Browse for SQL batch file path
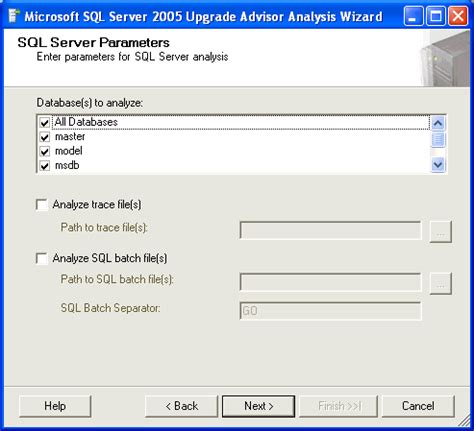 [x=441, y=283]
